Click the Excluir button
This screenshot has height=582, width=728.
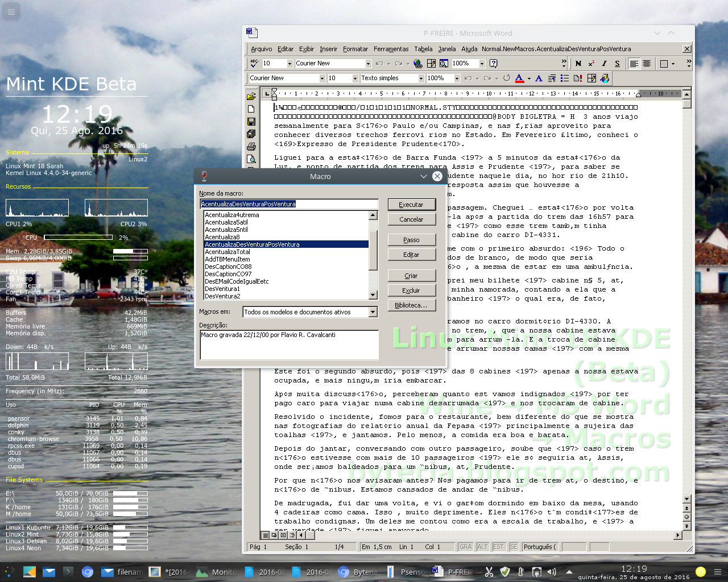click(411, 290)
